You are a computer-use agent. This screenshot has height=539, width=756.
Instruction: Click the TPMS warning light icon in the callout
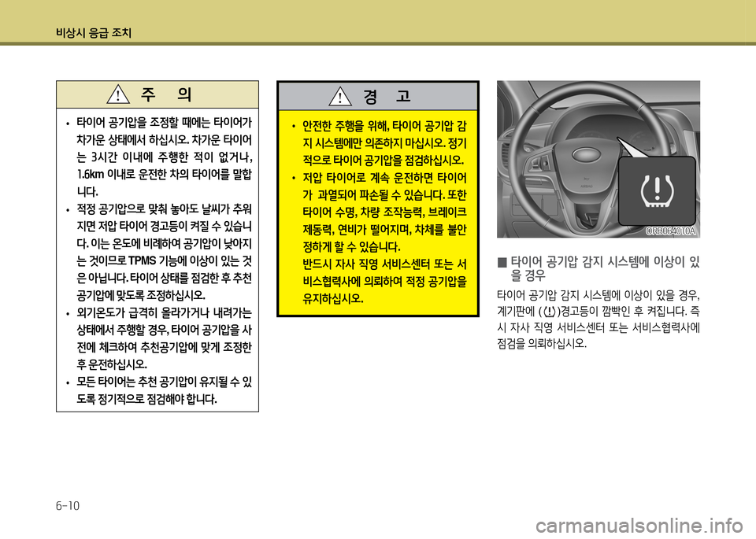(x=657, y=190)
